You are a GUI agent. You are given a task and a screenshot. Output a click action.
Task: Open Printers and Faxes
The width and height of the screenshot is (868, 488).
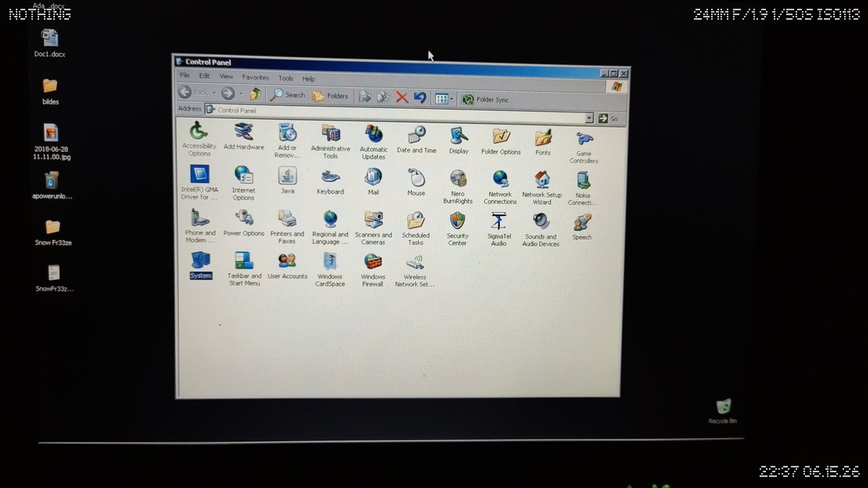[x=287, y=227]
